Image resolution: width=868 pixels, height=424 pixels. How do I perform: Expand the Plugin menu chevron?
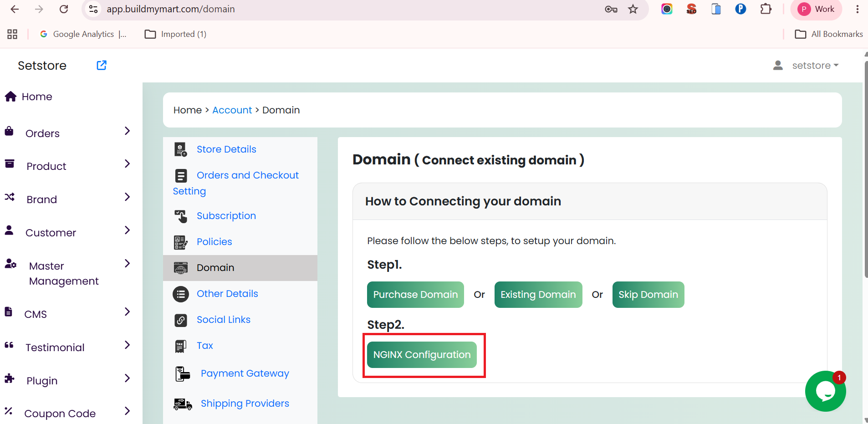(x=128, y=378)
